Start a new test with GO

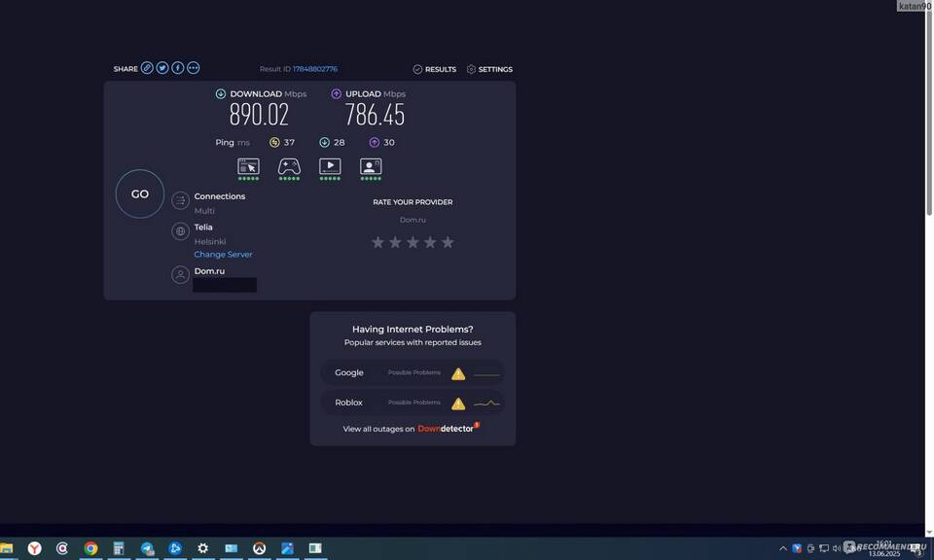140,194
